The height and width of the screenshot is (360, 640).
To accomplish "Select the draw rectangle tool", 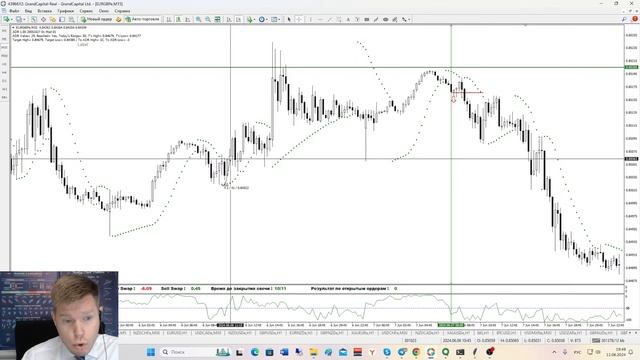I will tap(367, 19).
